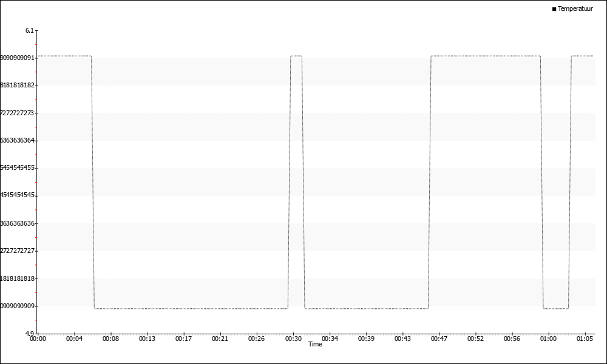Click the 00:39 time axis label
This screenshot has width=607, height=364.
(x=366, y=339)
